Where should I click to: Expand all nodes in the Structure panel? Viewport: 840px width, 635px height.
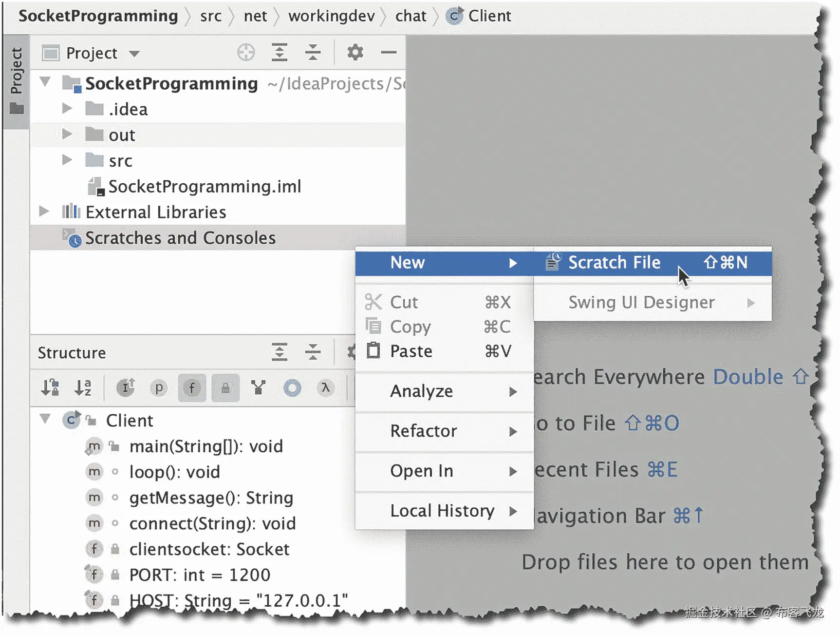[x=280, y=352]
